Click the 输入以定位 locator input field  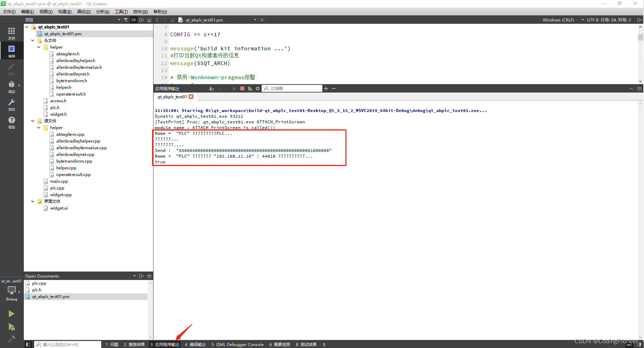pos(68,344)
